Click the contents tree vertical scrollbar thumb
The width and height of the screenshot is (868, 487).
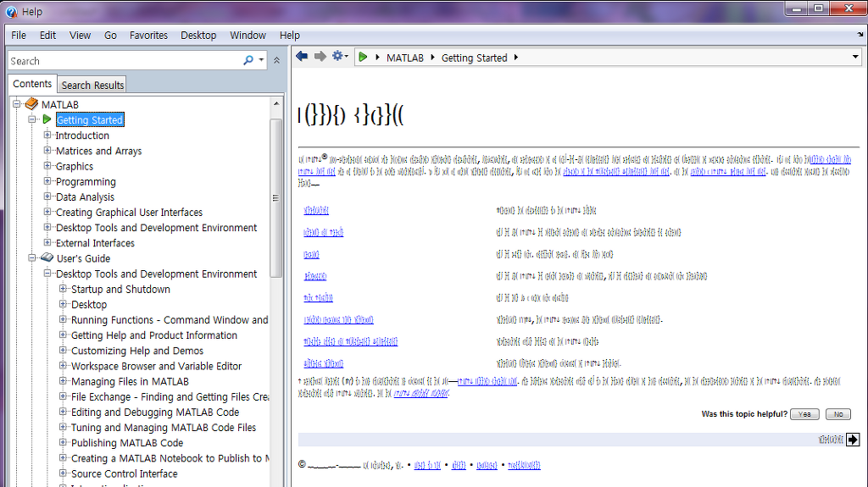[275, 198]
